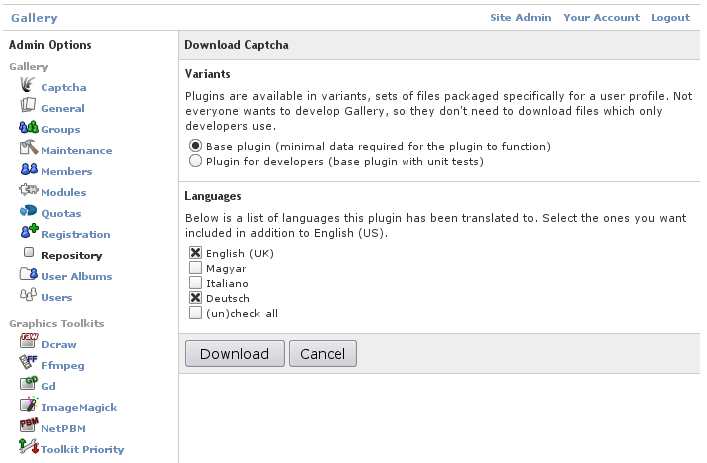
Task: Click the Quotas icon
Action: tap(29, 211)
